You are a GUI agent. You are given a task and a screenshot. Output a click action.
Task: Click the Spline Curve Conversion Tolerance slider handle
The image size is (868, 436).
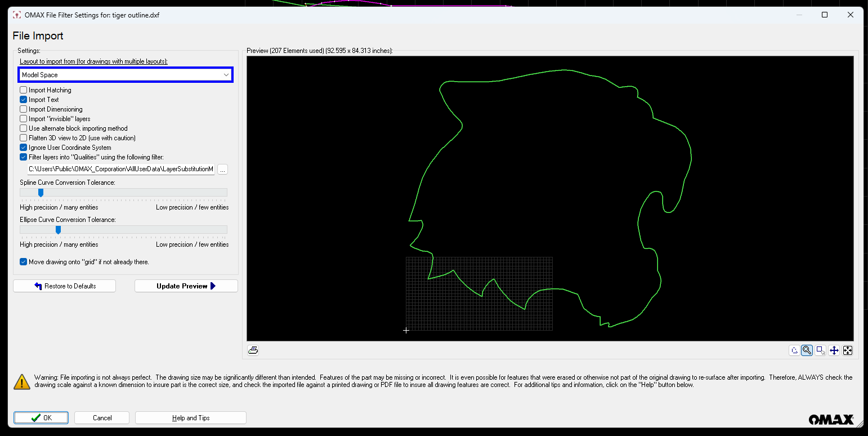[41, 193]
